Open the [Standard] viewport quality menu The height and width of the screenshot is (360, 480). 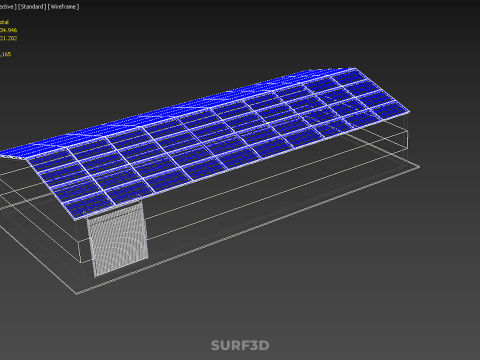click(x=32, y=7)
